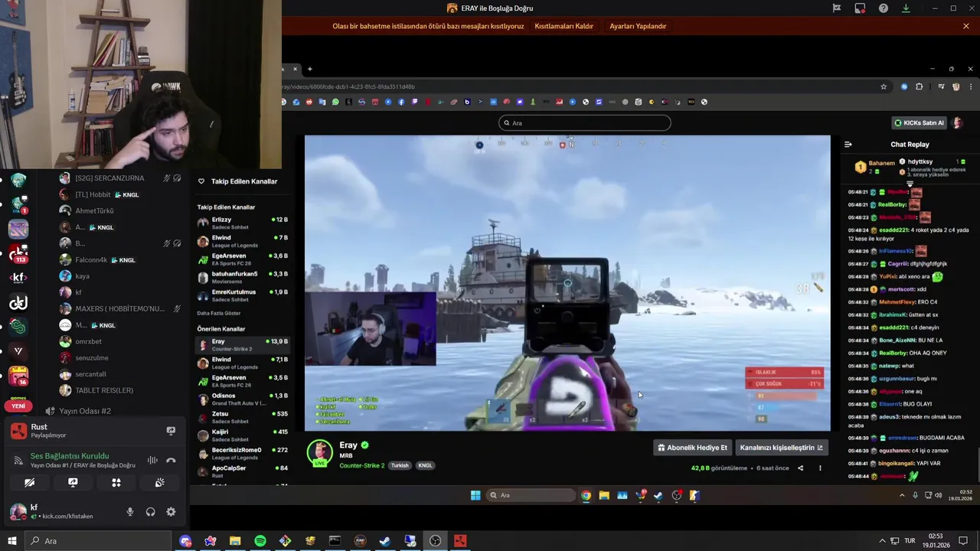
Task: Click the KNGL tag below Eray
Action: [x=425, y=465]
